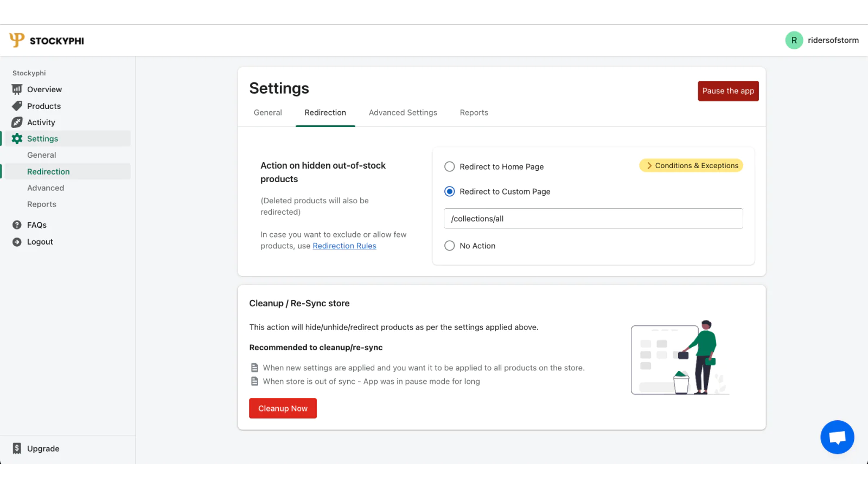Click the Pause the app button

(x=728, y=91)
